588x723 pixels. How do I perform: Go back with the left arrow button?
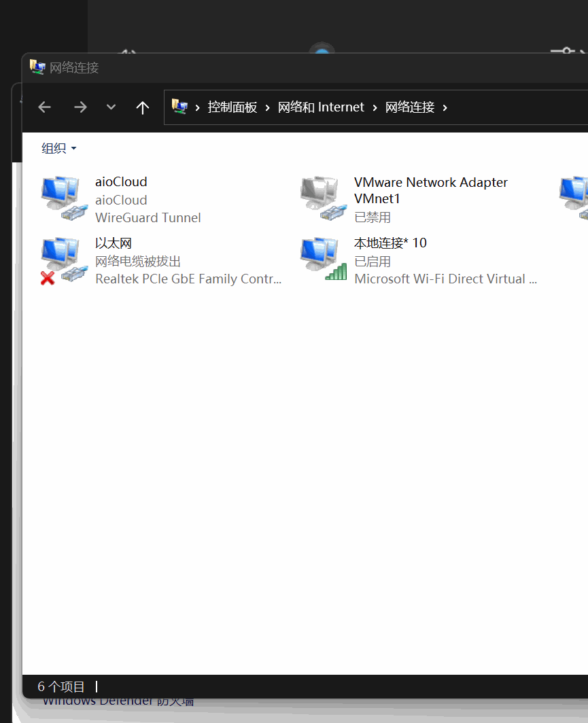tap(45, 107)
